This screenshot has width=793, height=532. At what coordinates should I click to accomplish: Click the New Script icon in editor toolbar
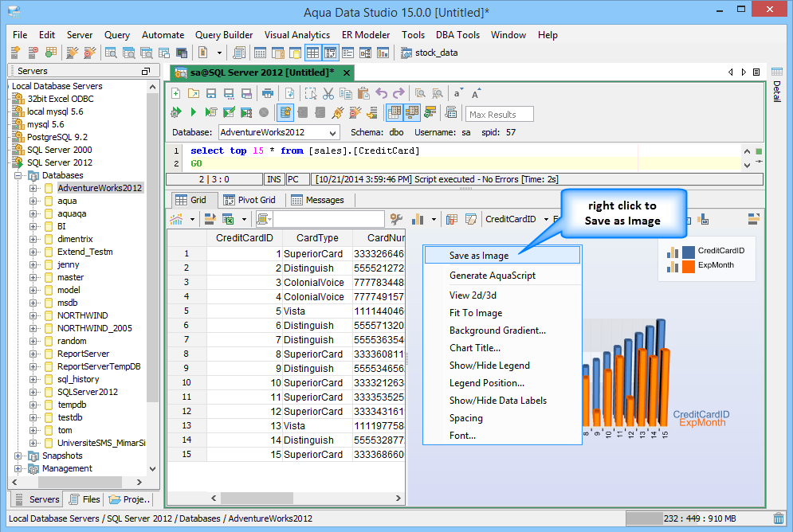175,93
